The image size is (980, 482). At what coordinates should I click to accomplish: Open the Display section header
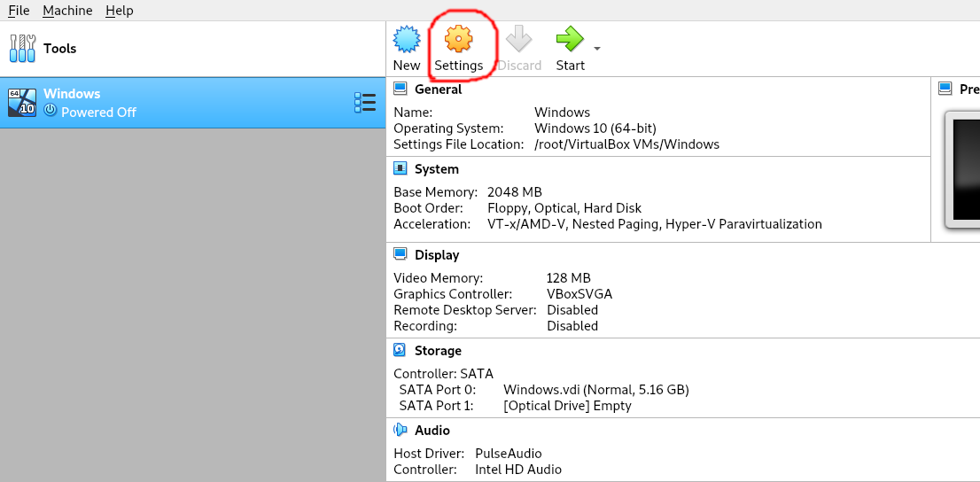point(437,255)
